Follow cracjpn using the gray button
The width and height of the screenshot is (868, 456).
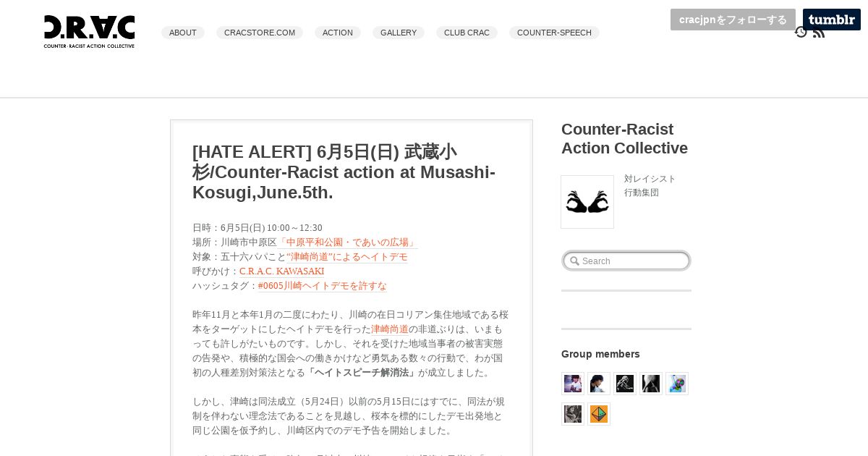(x=733, y=20)
